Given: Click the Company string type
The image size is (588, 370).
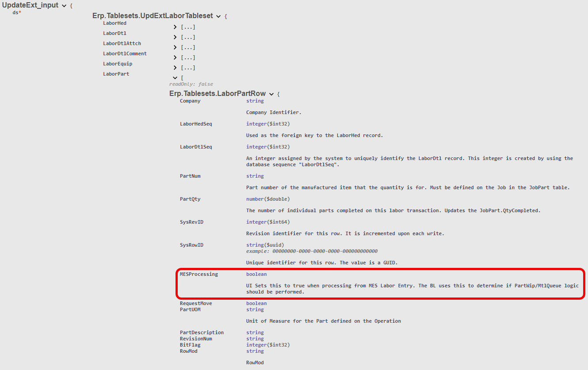Looking at the screenshot, I should pos(255,101).
